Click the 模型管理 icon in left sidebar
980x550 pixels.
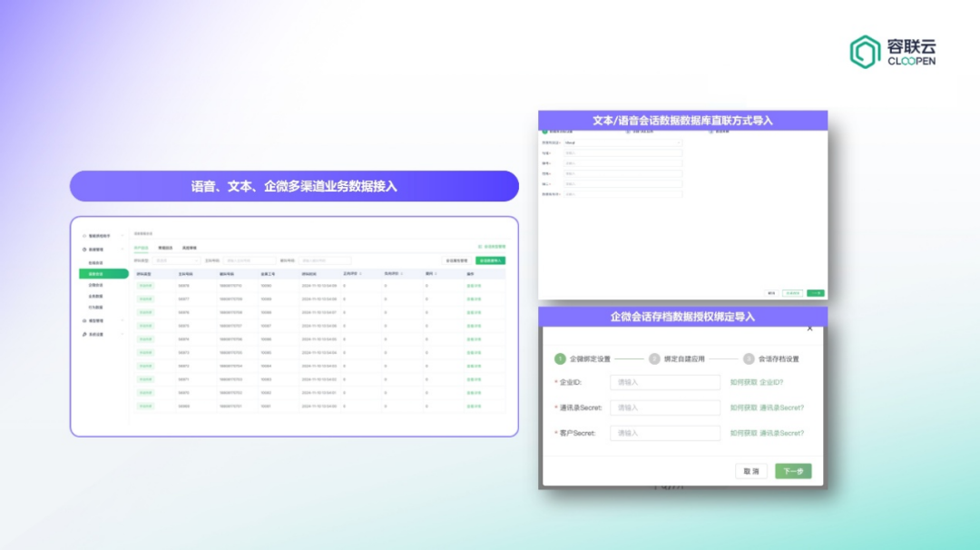coord(83,320)
